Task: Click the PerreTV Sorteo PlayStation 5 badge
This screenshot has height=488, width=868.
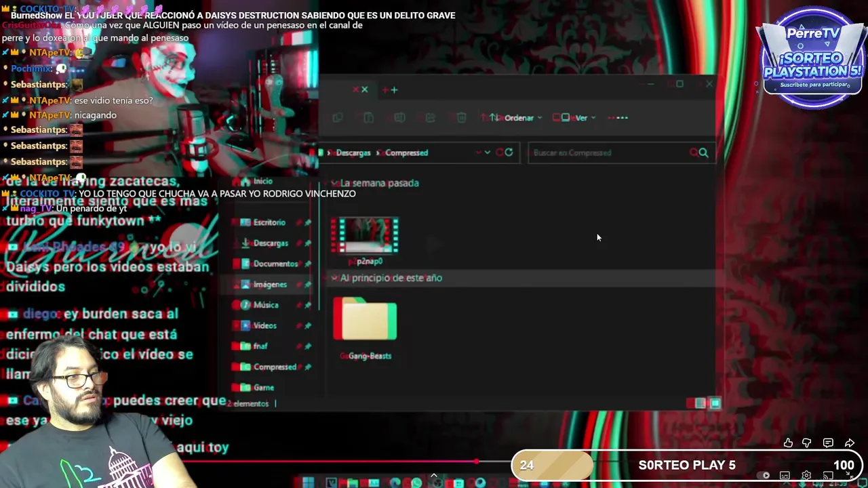Action: click(x=812, y=57)
